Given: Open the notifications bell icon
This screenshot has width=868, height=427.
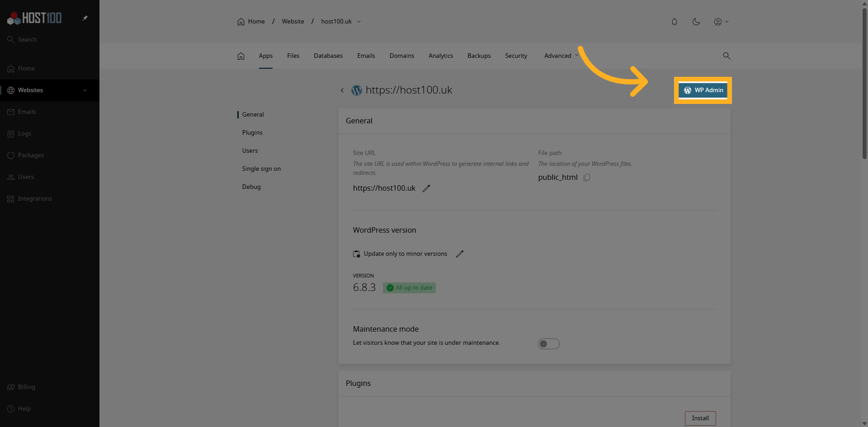Looking at the screenshot, I should pos(675,21).
